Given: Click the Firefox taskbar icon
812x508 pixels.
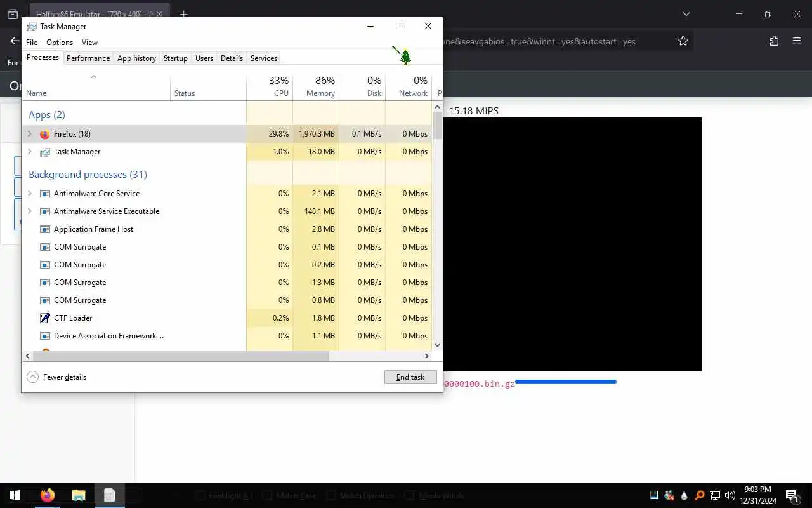Looking at the screenshot, I should [47, 495].
